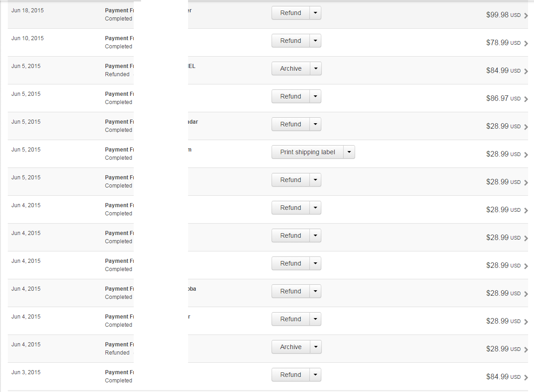Open details arrow for the $99.98 payment
The width and height of the screenshot is (534, 392).
(x=526, y=16)
